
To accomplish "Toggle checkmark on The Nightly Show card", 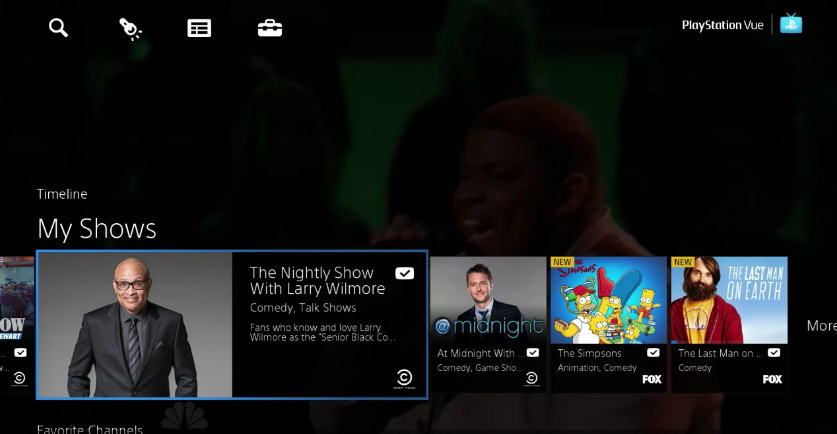I will tap(404, 273).
